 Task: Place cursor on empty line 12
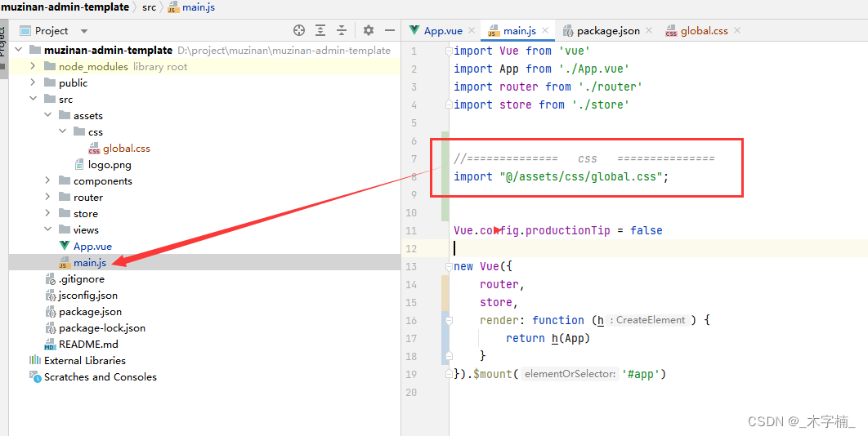click(659, 248)
